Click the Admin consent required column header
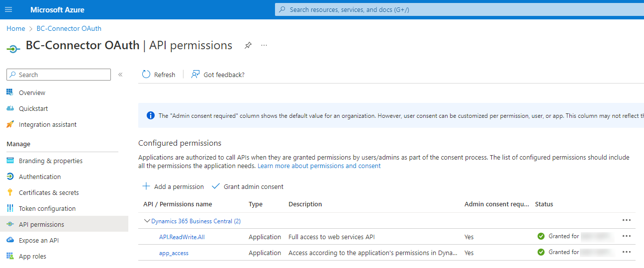This screenshot has width=644, height=268. point(497,204)
